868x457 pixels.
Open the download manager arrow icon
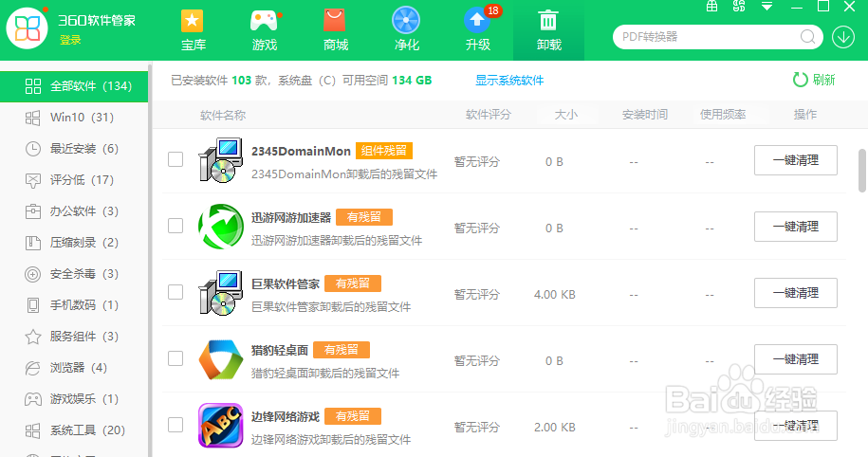(x=843, y=37)
